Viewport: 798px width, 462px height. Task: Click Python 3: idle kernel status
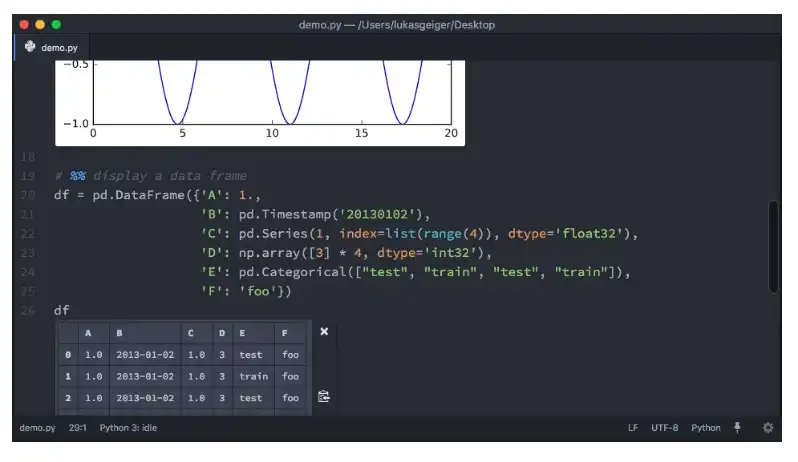click(x=128, y=428)
